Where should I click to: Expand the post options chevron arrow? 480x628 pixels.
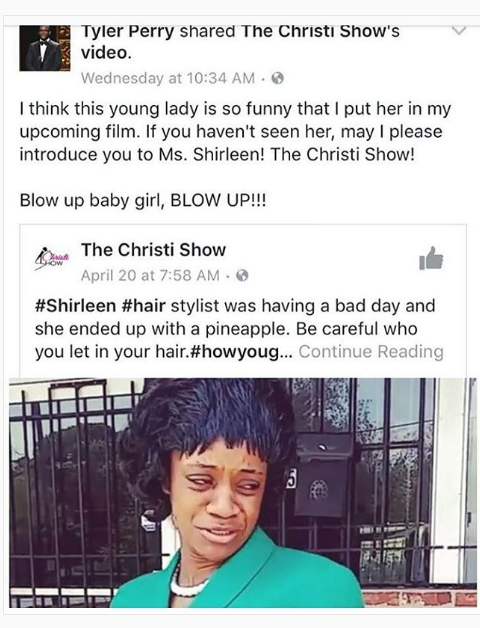coord(458,31)
